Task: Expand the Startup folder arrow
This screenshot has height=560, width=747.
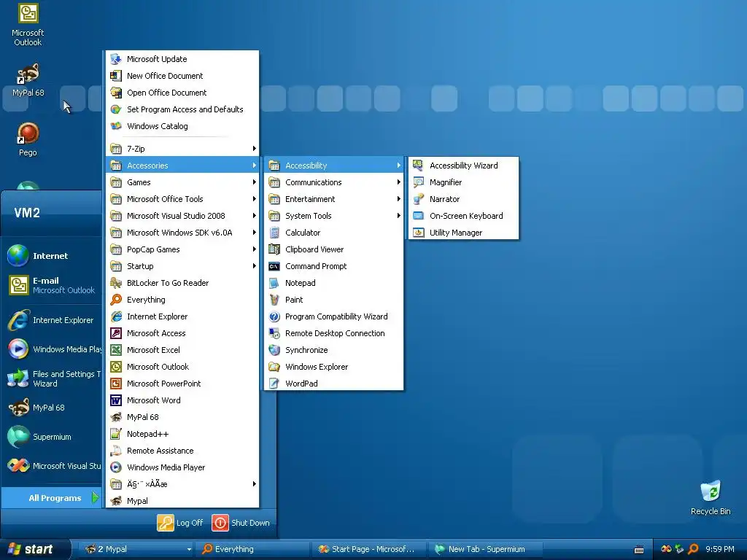Action: click(x=255, y=266)
